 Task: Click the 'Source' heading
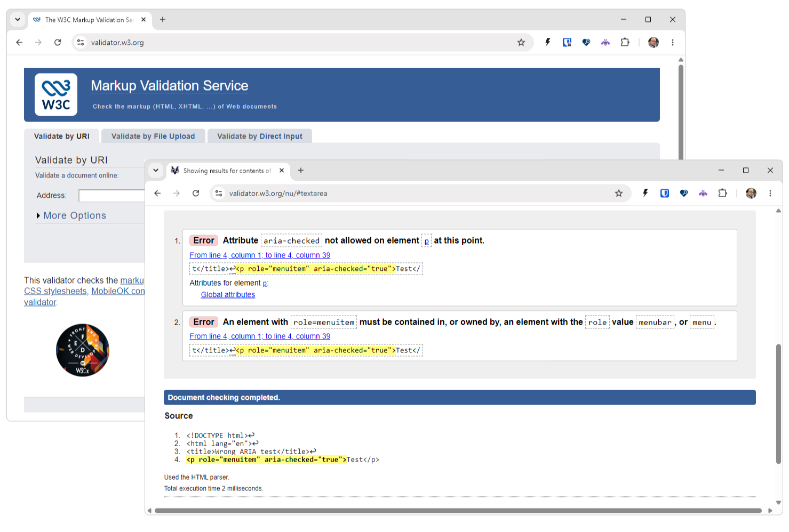[179, 416]
